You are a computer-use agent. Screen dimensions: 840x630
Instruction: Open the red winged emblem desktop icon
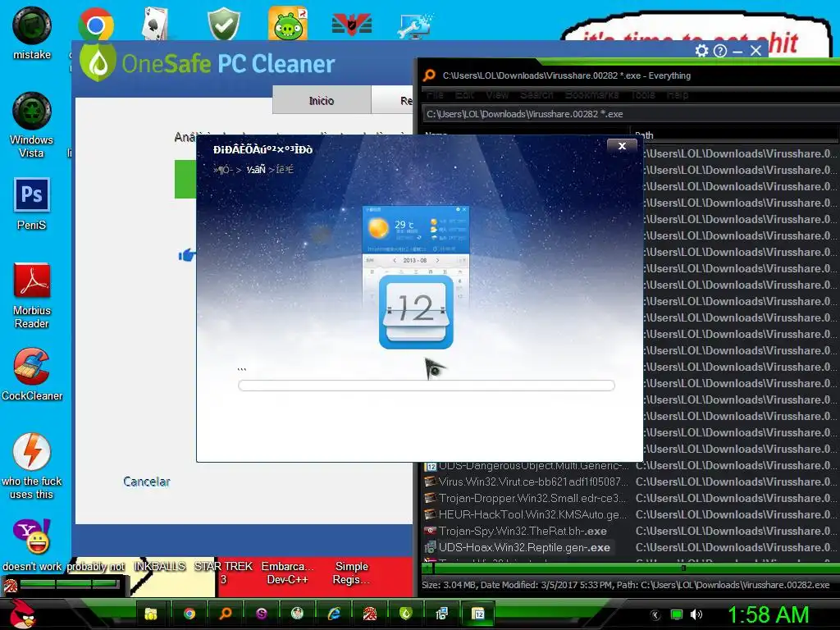(352, 25)
